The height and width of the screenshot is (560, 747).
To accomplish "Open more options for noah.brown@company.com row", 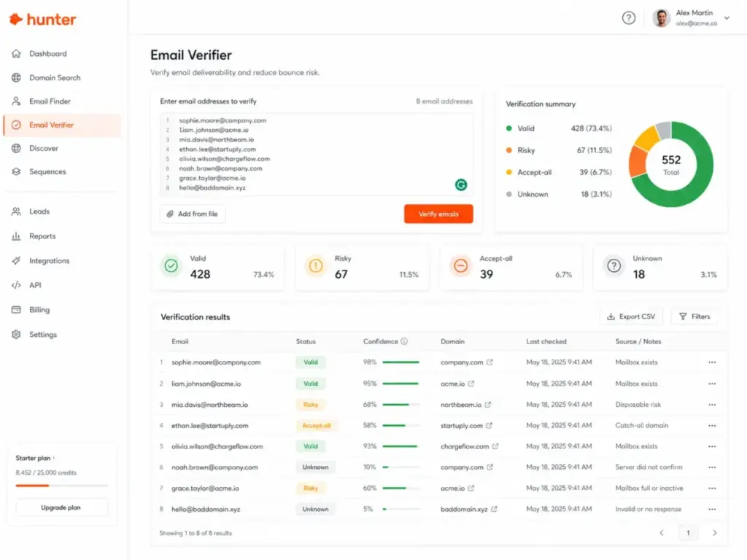I will point(712,467).
